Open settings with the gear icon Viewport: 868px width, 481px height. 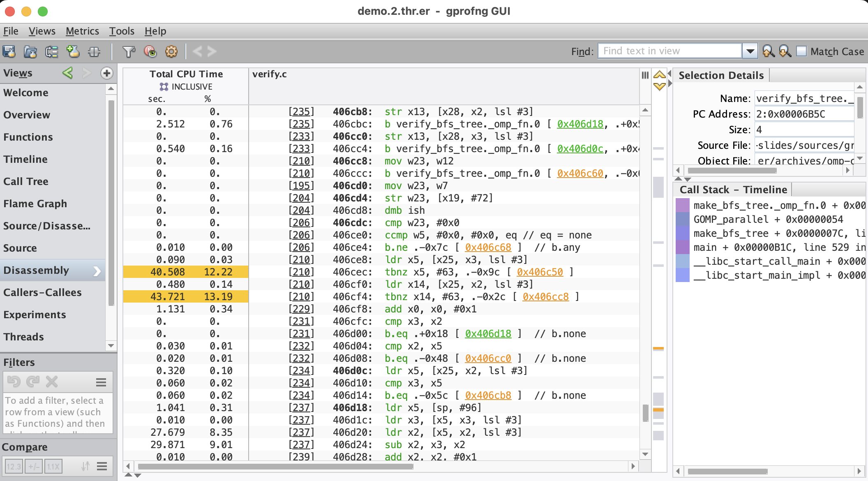171,51
